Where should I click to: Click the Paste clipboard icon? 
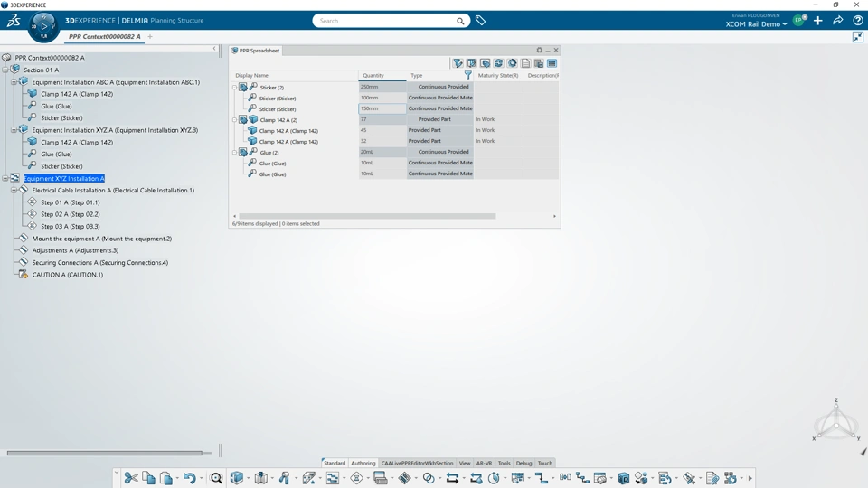click(x=165, y=478)
